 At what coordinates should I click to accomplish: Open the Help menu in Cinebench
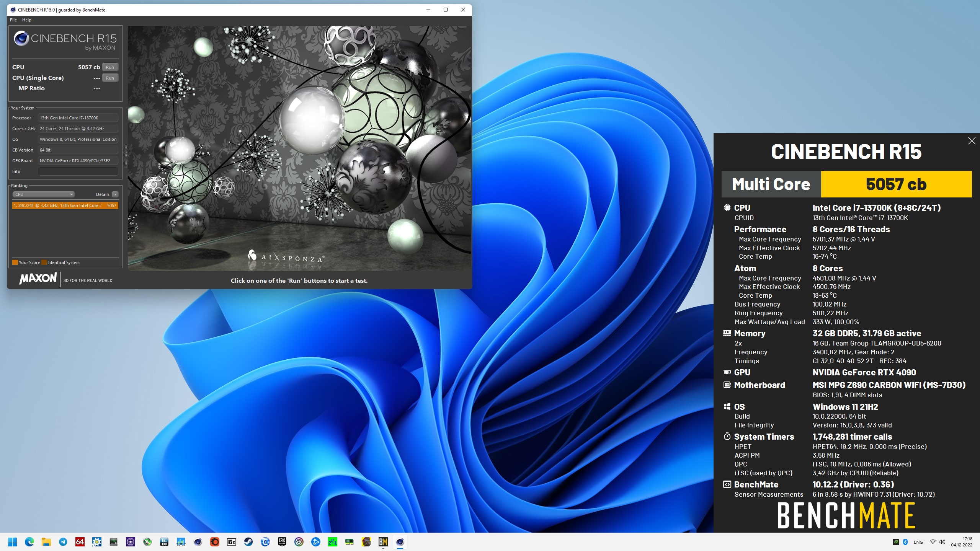[x=26, y=20]
